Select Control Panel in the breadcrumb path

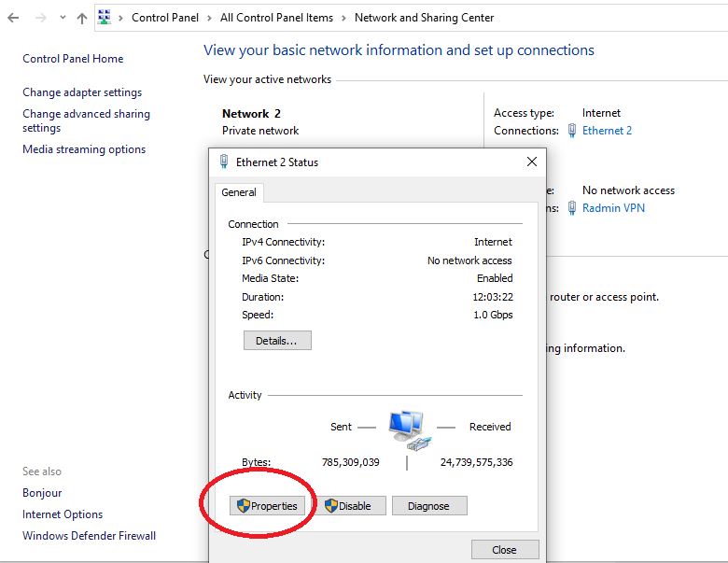tap(164, 18)
